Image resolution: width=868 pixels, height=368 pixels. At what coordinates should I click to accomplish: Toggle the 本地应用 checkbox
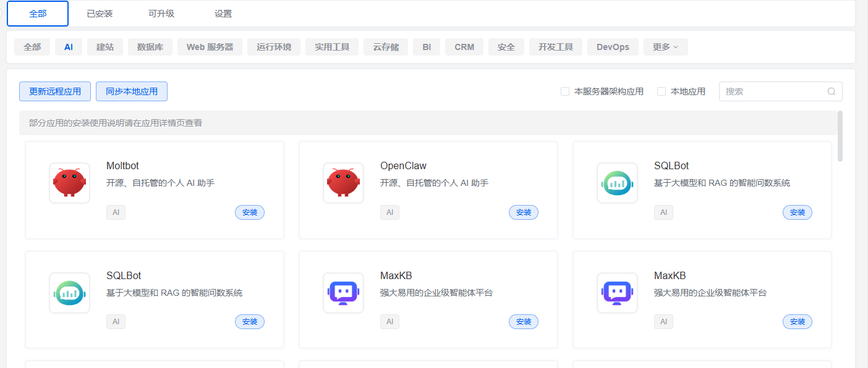pyautogui.click(x=662, y=91)
